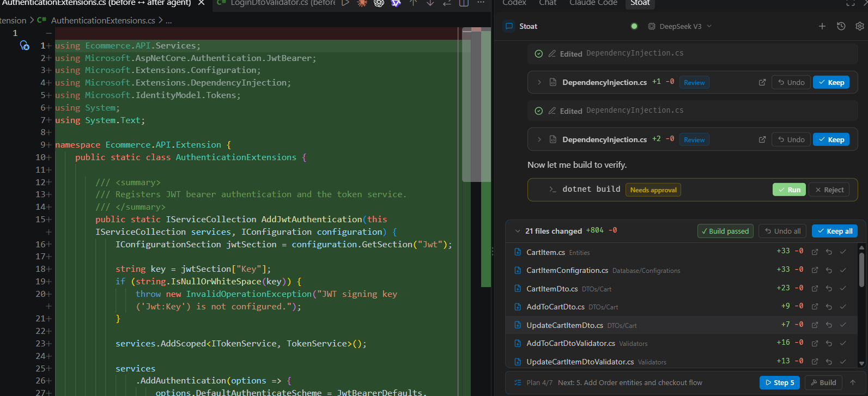
Task: Open AddToCartDtoValidator.cs in the editor via its icon
Action: point(815,343)
